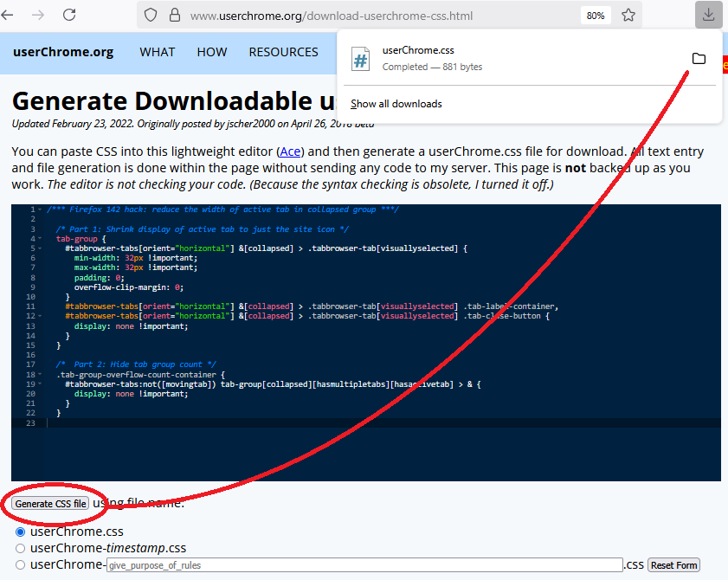Toggle the Downloads toolbar button

tap(708, 15)
